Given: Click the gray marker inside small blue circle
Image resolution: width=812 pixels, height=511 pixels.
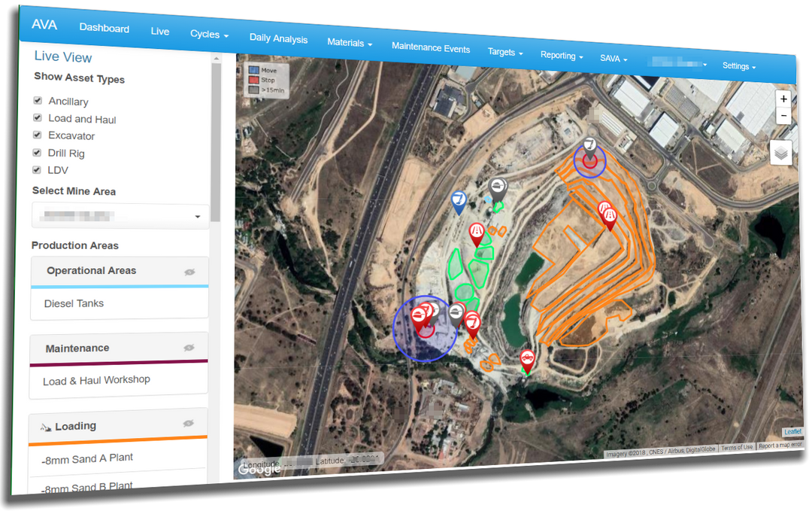Looking at the screenshot, I should point(590,147).
